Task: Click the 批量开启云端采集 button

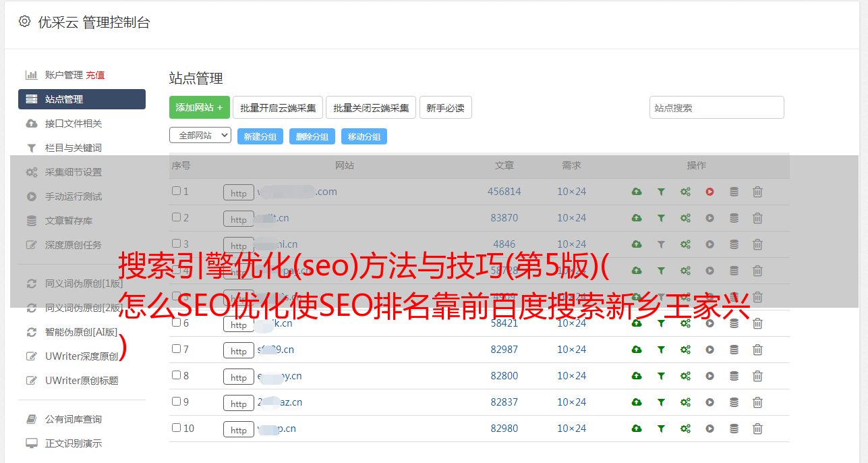Action: pos(278,107)
